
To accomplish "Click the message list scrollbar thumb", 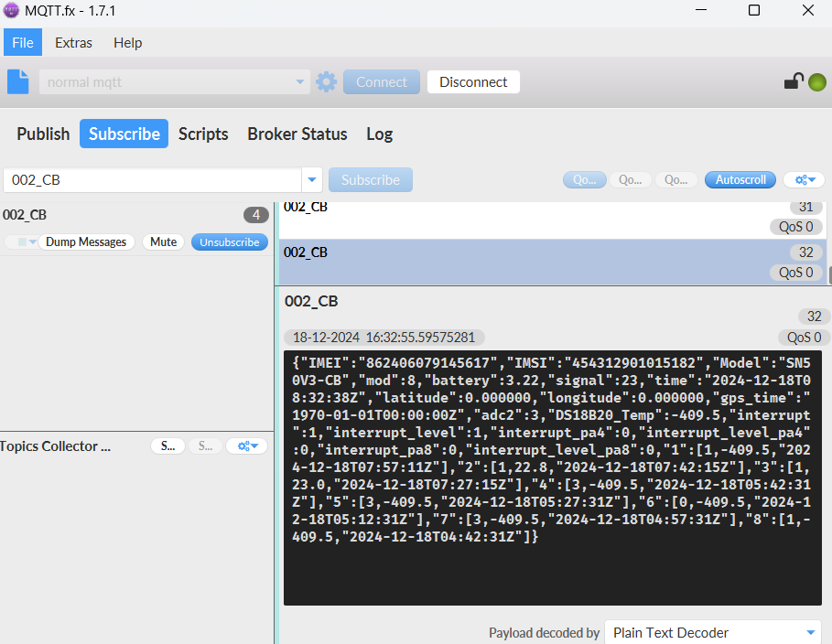I will pyautogui.click(x=829, y=275).
